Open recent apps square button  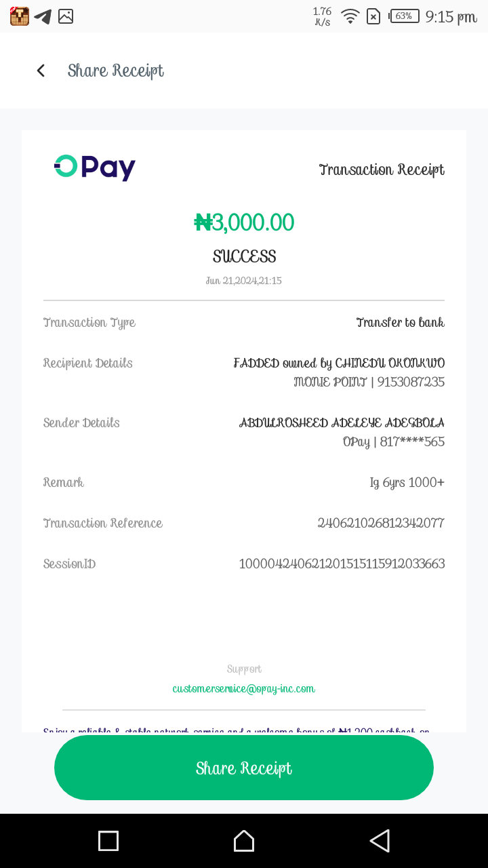(x=108, y=841)
